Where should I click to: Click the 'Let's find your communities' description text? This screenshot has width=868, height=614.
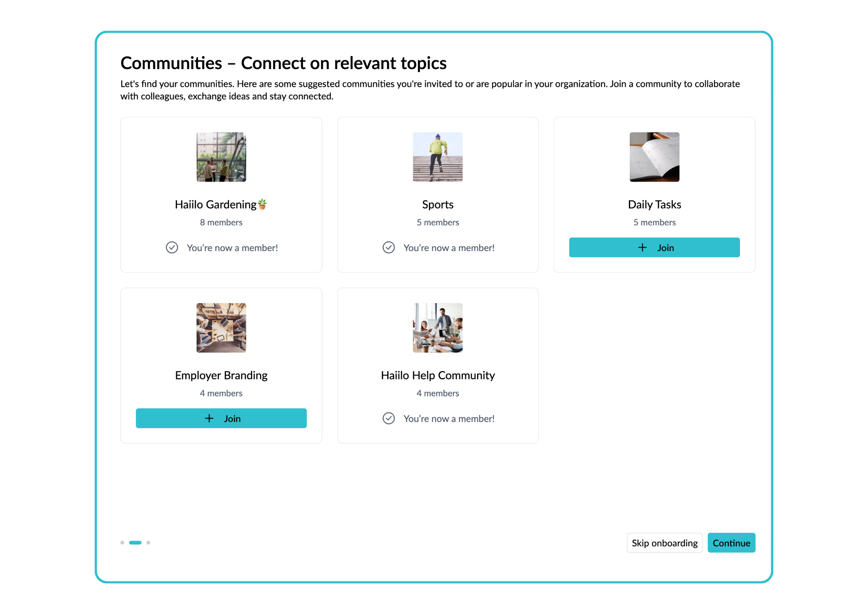coord(430,90)
